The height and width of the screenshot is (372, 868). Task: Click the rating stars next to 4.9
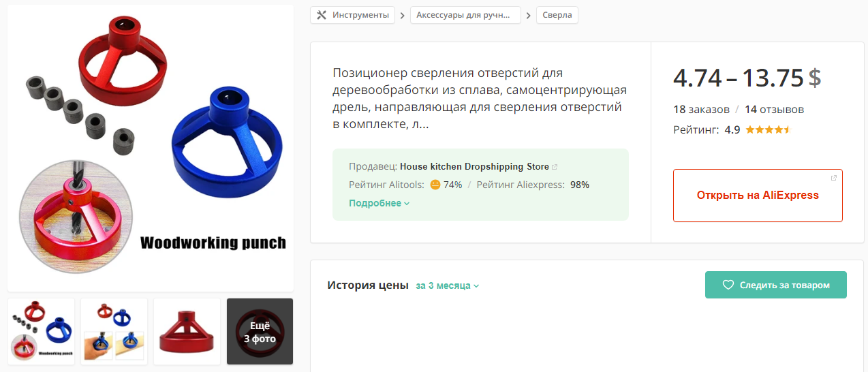pos(767,129)
